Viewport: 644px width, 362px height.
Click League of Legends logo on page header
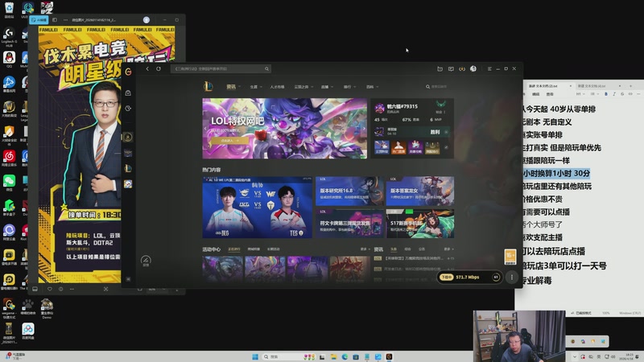tap(208, 87)
